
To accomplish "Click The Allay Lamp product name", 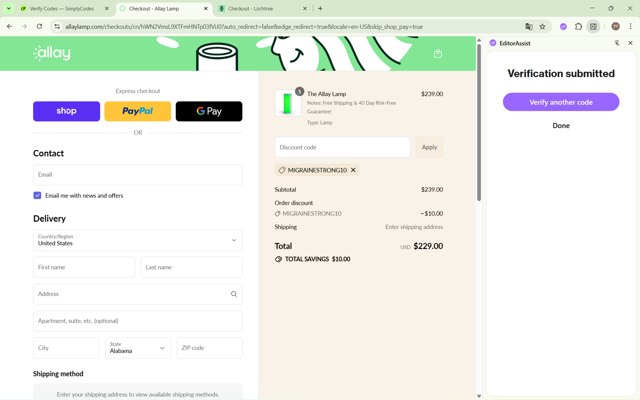I will tap(327, 94).
